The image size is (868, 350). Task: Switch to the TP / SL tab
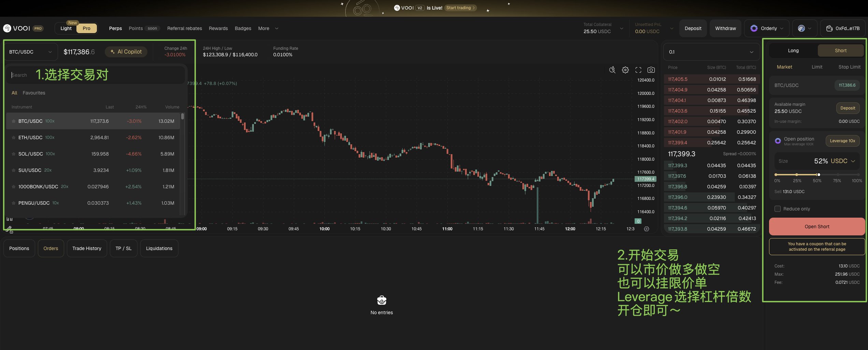coord(123,248)
